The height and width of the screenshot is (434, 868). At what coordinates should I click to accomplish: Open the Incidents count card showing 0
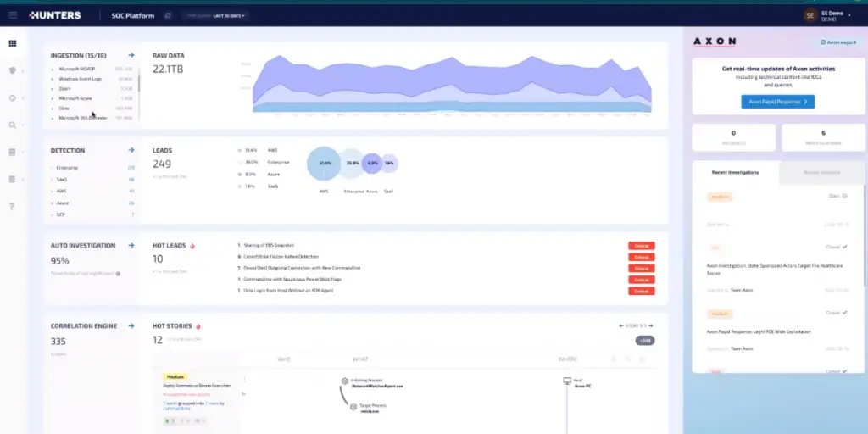pos(733,137)
